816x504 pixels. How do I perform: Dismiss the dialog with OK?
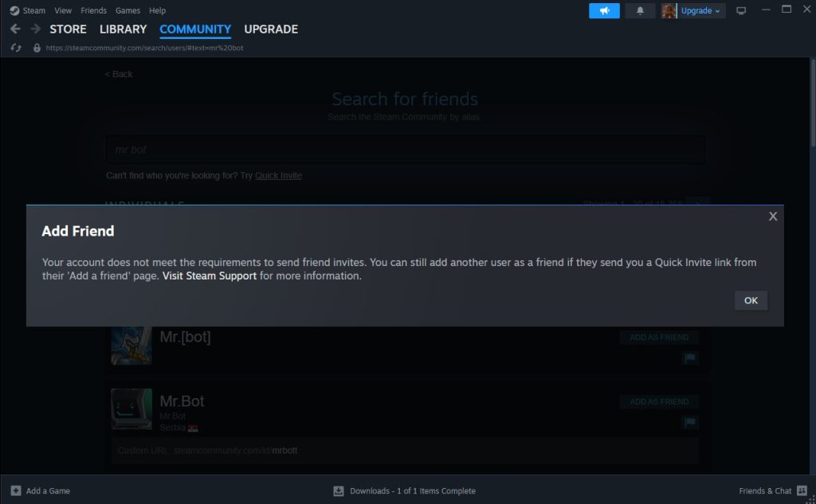[x=750, y=300]
